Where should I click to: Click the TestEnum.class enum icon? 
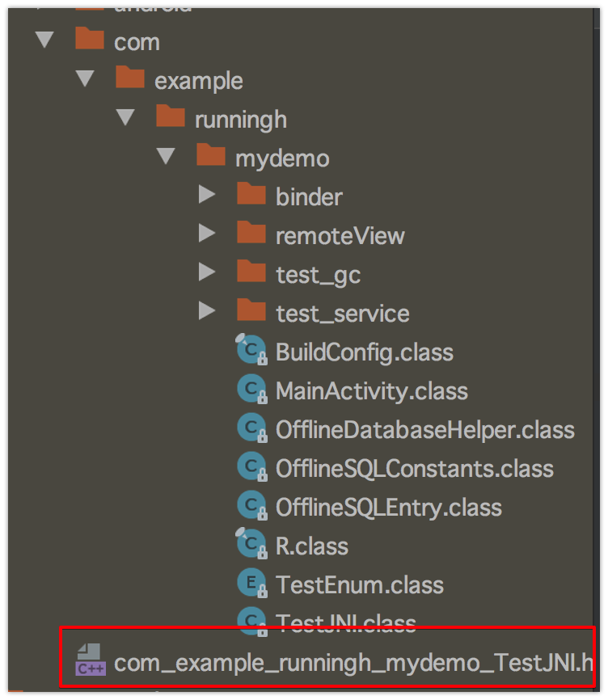tap(251, 584)
